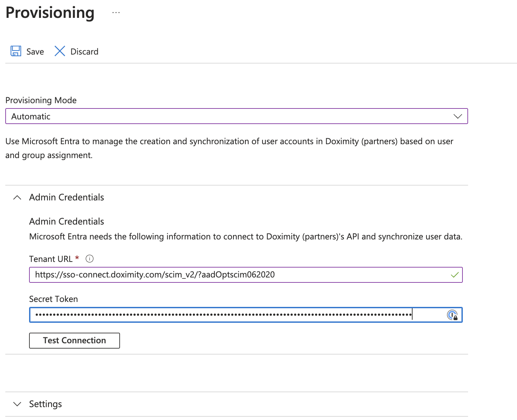Click the Save label text
Screen dimensions: 517x420
click(x=35, y=52)
